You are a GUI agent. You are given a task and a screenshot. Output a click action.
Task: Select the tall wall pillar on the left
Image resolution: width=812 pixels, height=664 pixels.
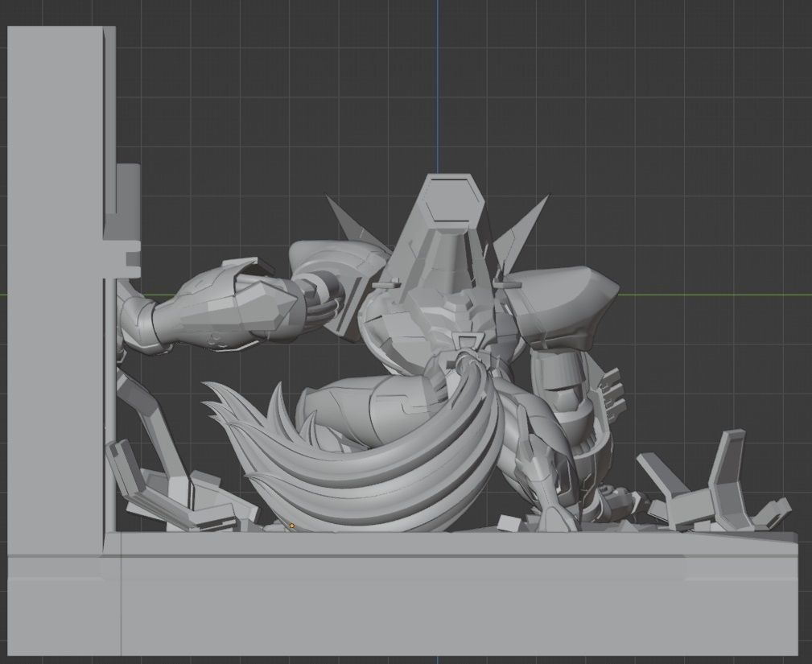(x=56, y=290)
